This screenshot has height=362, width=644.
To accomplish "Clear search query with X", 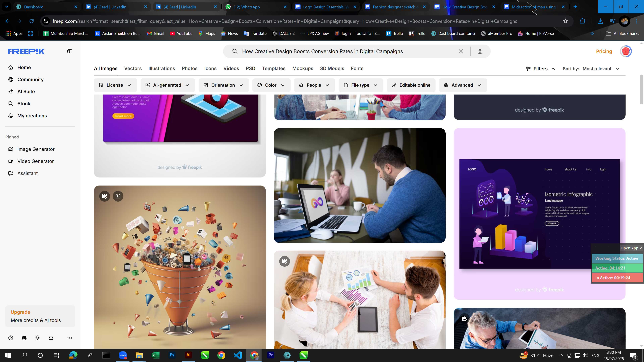I will tap(461, 51).
